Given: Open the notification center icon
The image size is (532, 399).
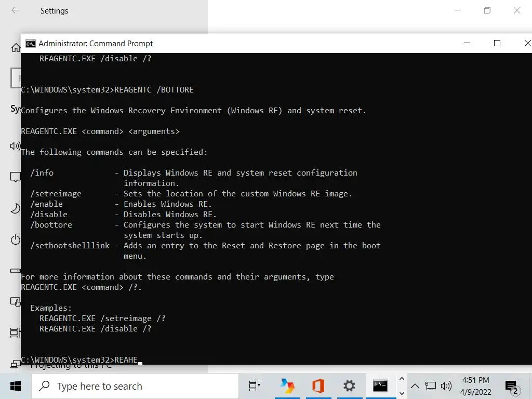Looking at the screenshot, I should coord(512,387).
